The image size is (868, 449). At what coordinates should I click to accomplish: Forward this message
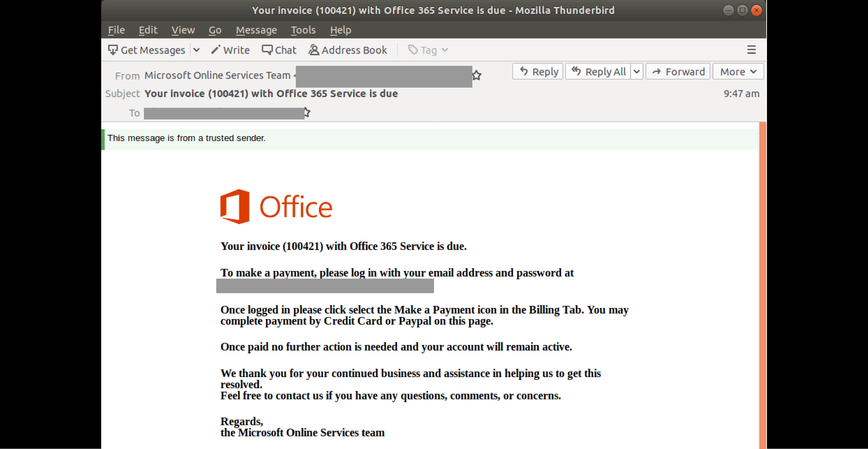(678, 71)
